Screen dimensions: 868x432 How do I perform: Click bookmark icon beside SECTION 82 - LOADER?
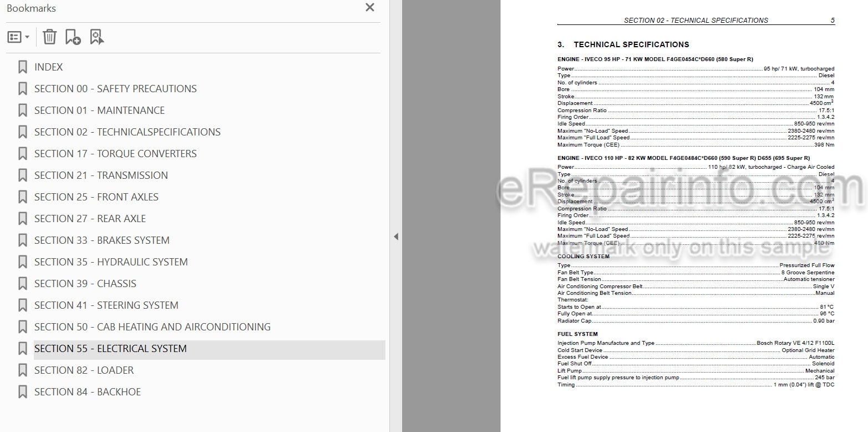(x=23, y=370)
